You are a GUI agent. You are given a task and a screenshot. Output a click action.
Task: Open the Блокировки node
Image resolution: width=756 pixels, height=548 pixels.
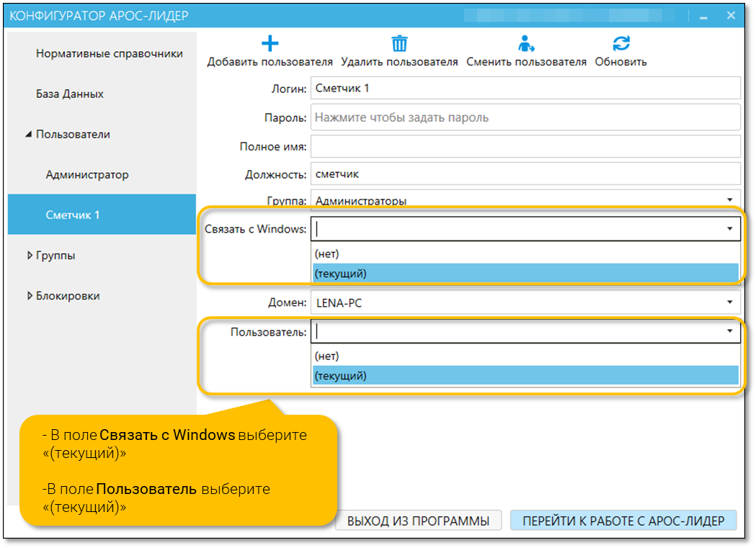(68, 296)
